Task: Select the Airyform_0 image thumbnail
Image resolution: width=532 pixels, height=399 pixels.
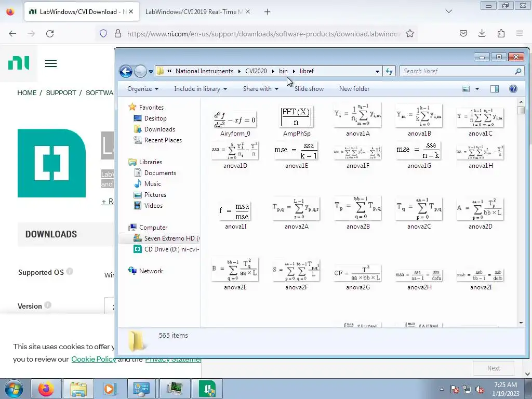Action: pyautogui.click(x=235, y=120)
